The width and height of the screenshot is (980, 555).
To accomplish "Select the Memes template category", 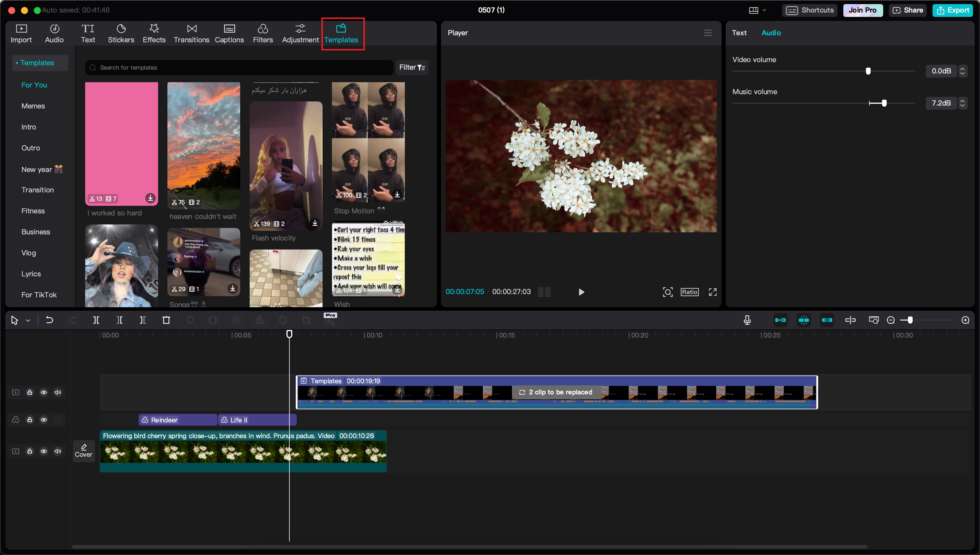I will click(x=33, y=106).
